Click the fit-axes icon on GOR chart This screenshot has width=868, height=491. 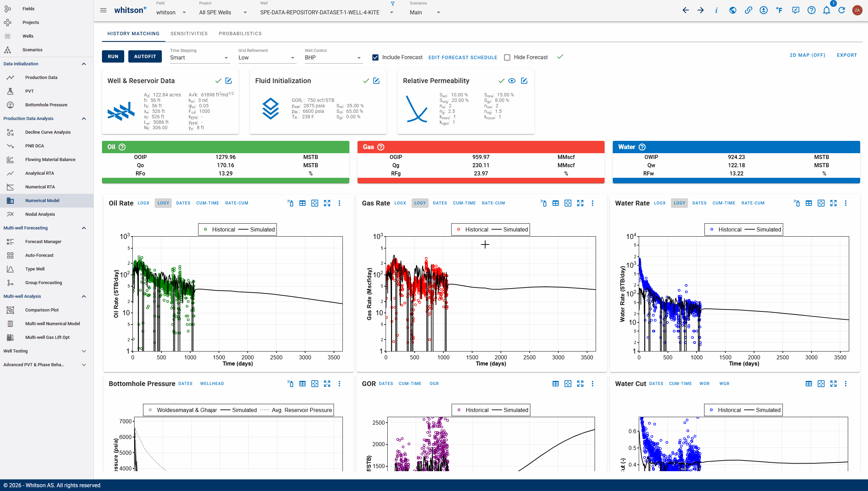coord(568,384)
